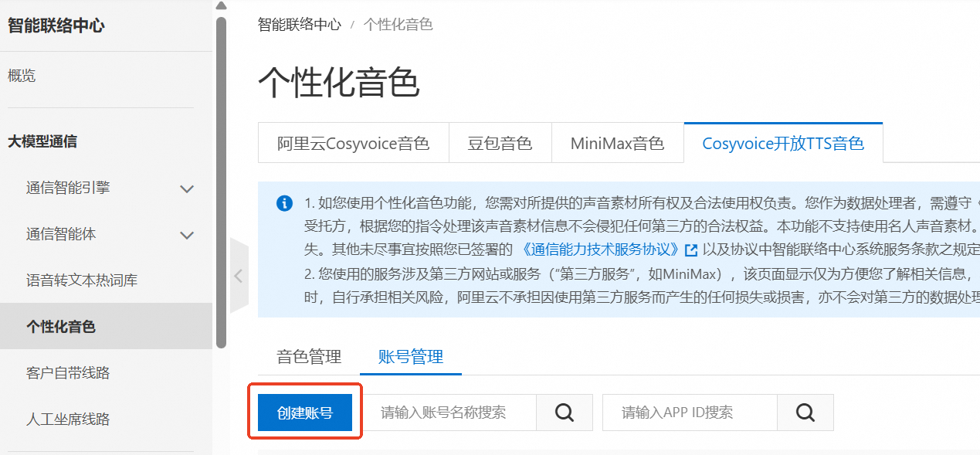Click the 创建账号 button
Image resolution: width=980 pixels, height=455 pixels.
[x=305, y=413]
